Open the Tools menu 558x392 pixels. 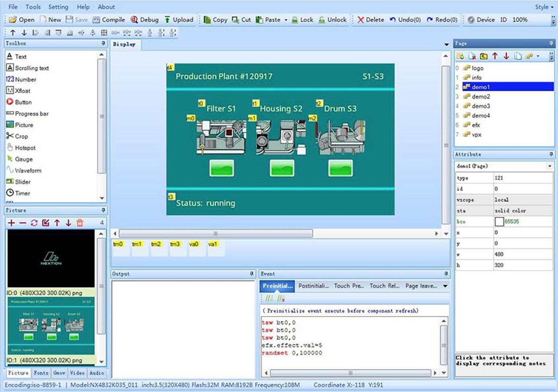33,7
